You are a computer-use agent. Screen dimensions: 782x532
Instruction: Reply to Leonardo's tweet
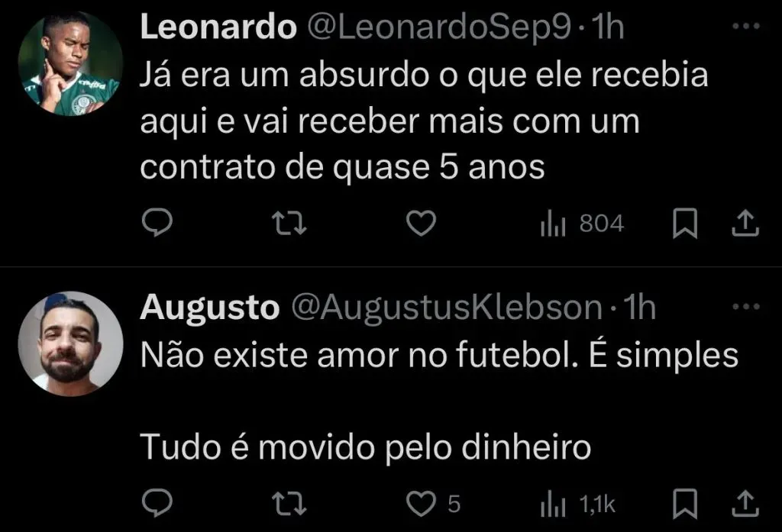[158, 224]
